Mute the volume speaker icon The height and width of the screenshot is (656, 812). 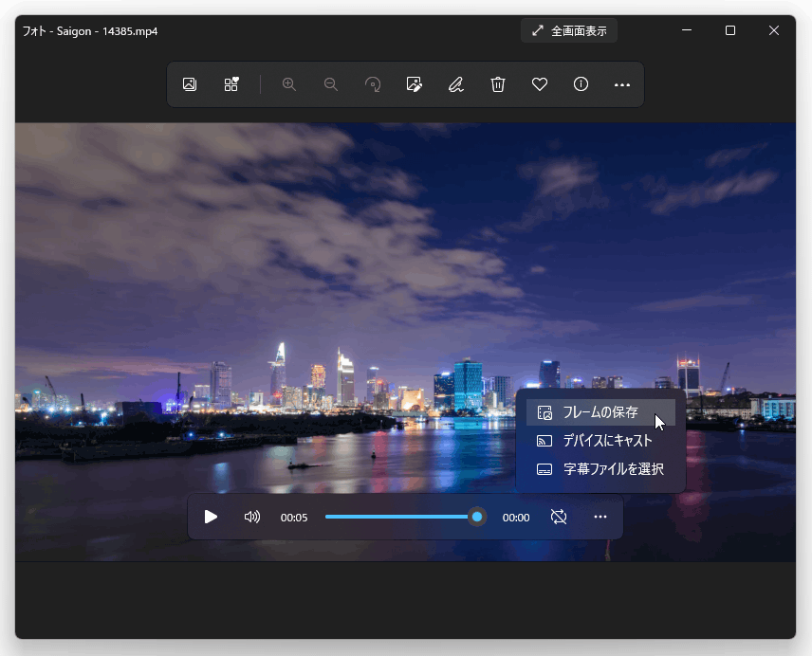(x=251, y=517)
